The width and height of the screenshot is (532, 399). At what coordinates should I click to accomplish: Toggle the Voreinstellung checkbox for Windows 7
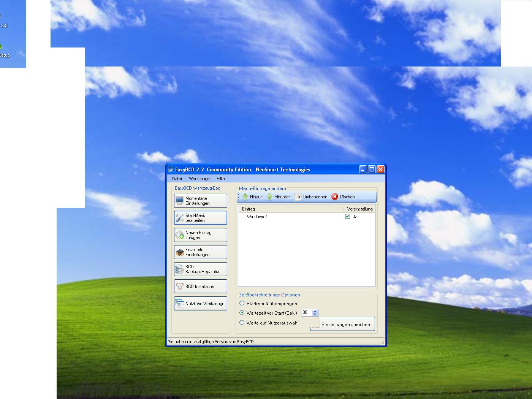[x=347, y=217]
